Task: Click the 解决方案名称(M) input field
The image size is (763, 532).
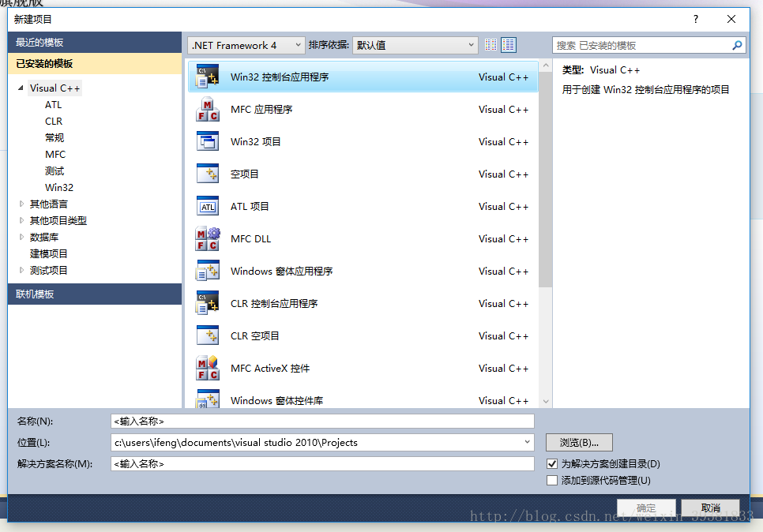Action: tap(322, 463)
